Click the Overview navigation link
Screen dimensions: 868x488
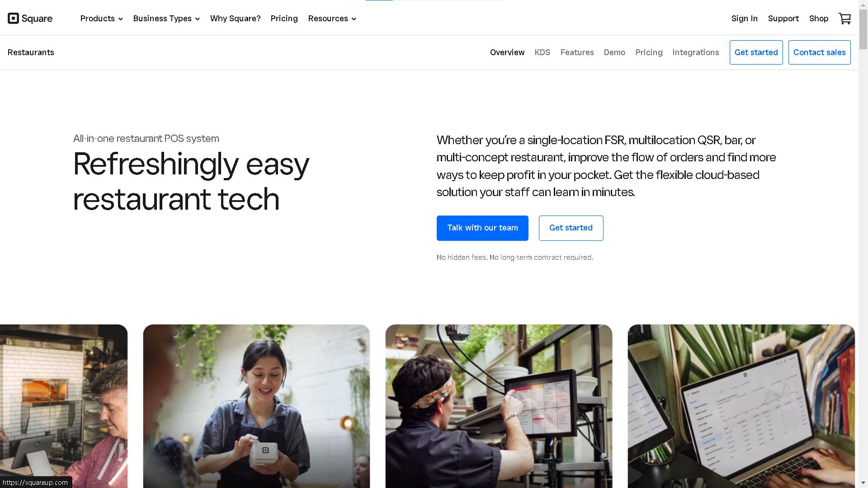point(506,52)
